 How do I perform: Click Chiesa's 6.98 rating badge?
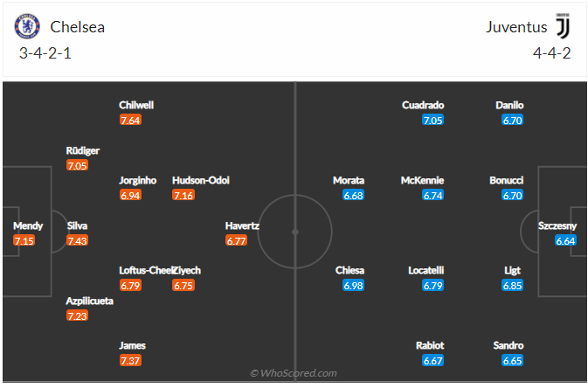point(353,286)
